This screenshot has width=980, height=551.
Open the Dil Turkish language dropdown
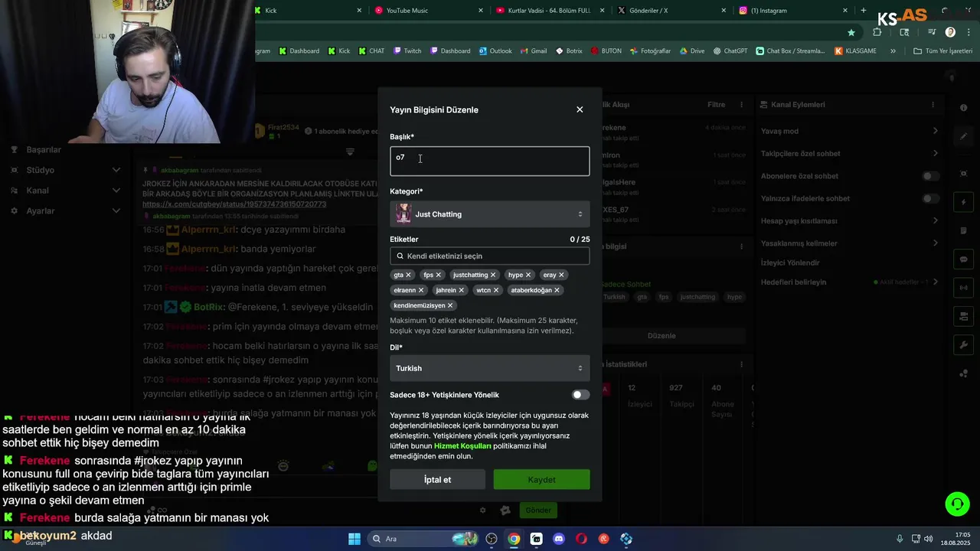point(490,368)
